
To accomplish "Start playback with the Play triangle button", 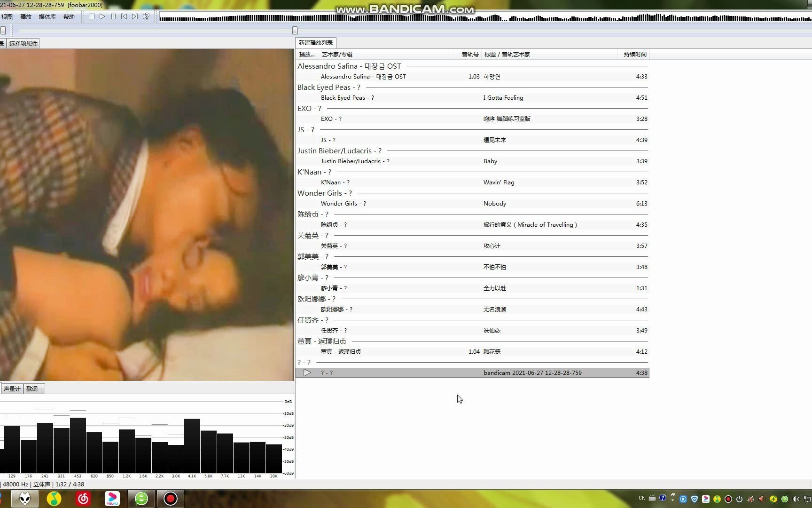I will 102,16.
